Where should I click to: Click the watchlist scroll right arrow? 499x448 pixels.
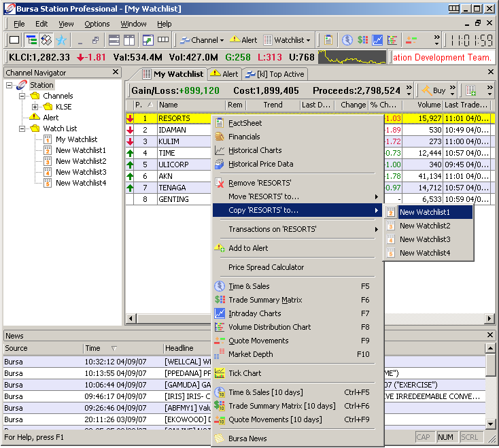pos(489,319)
